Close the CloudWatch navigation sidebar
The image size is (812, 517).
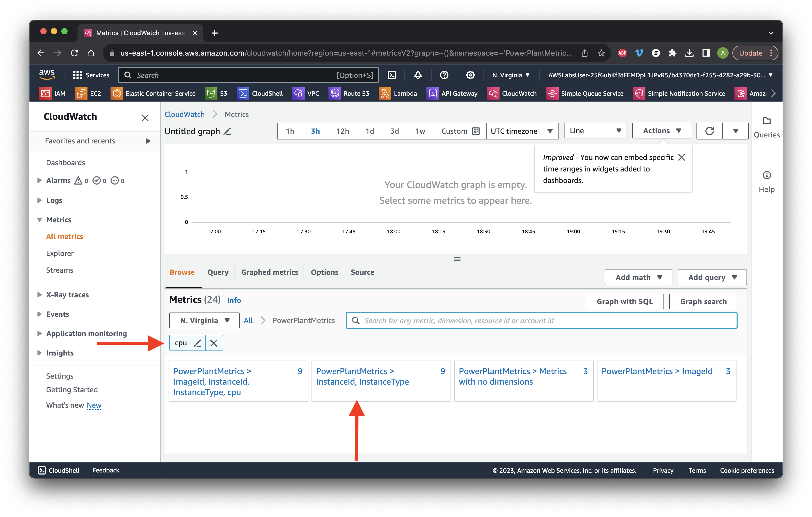tap(145, 118)
